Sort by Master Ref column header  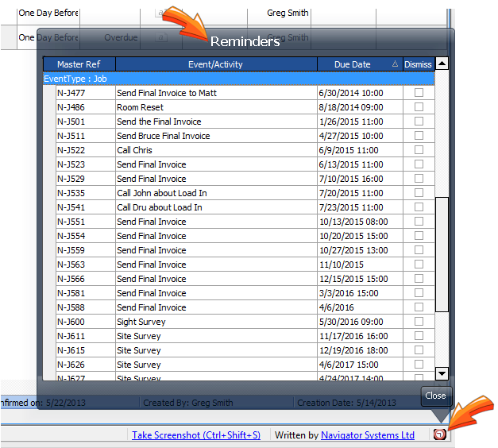tap(79, 64)
